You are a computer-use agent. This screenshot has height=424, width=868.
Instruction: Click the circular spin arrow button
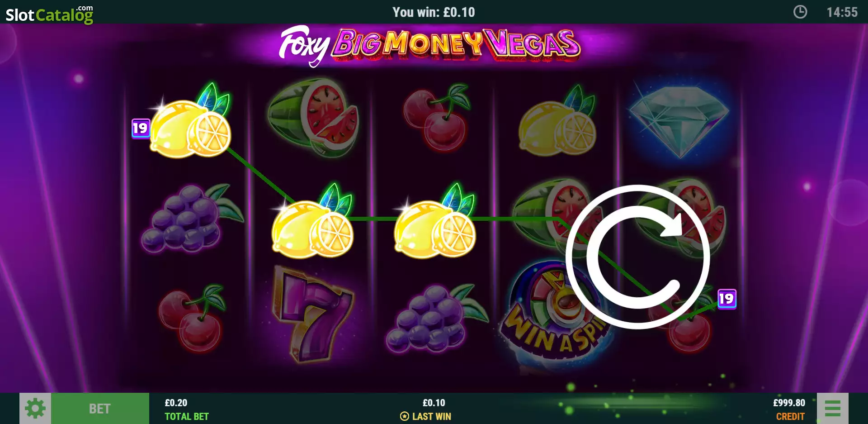coord(638,257)
